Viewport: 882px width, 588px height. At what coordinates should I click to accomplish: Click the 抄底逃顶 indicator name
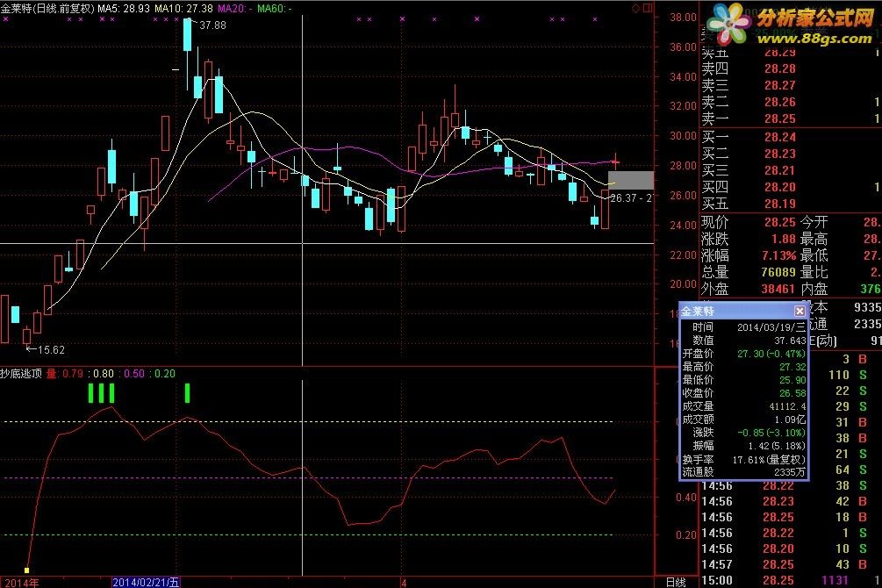(x=21, y=374)
